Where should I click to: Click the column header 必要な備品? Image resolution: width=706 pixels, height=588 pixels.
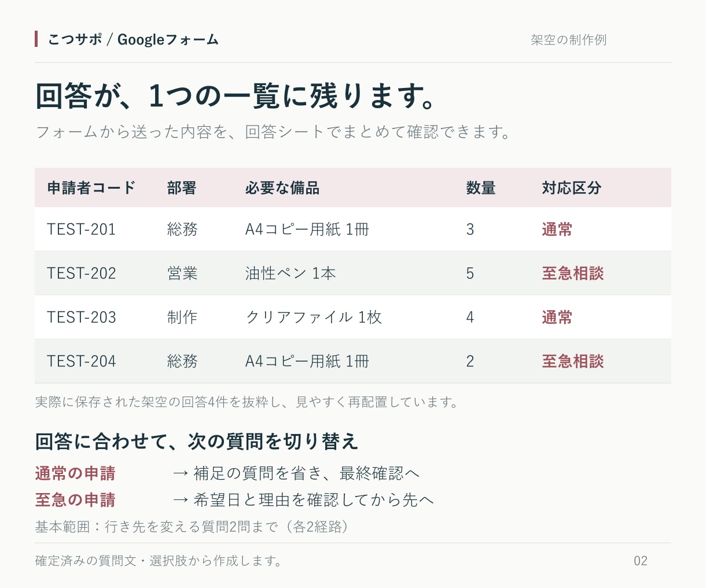(x=282, y=188)
